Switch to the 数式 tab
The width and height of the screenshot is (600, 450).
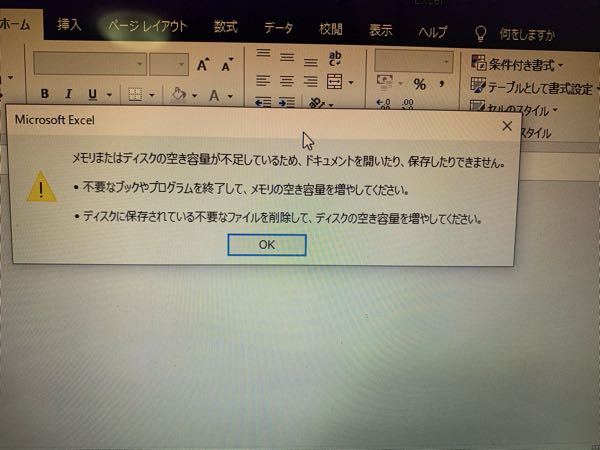225,27
